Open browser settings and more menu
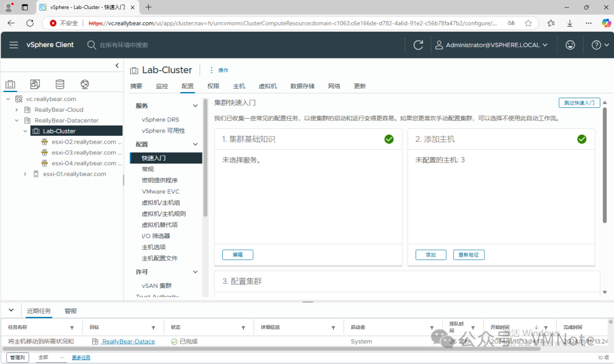This screenshot has width=614, height=364. tap(588, 23)
